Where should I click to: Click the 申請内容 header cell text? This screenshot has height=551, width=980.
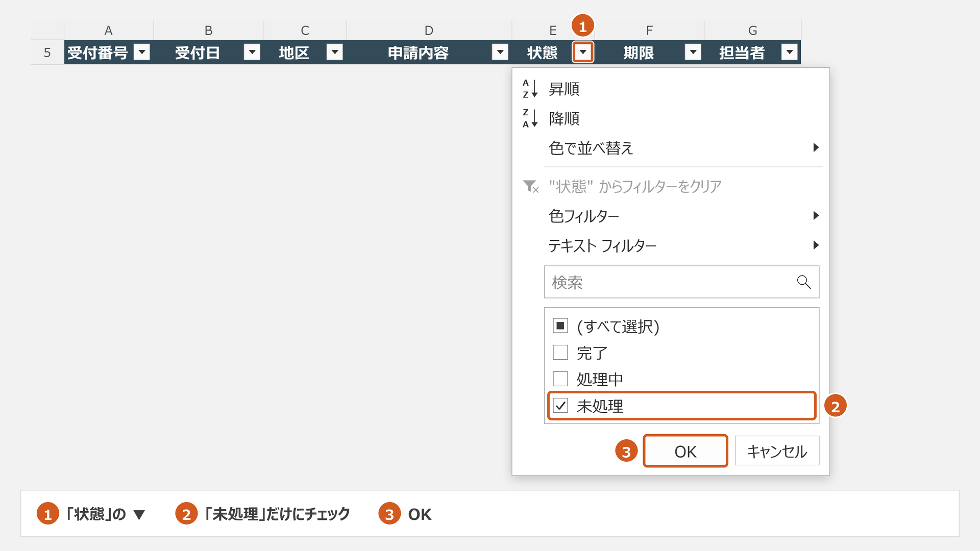(418, 53)
